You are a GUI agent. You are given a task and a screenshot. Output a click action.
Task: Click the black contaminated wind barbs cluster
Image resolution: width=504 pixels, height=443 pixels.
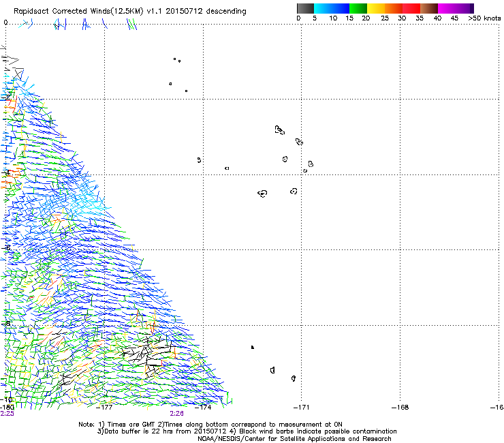[x=148, y=355]
